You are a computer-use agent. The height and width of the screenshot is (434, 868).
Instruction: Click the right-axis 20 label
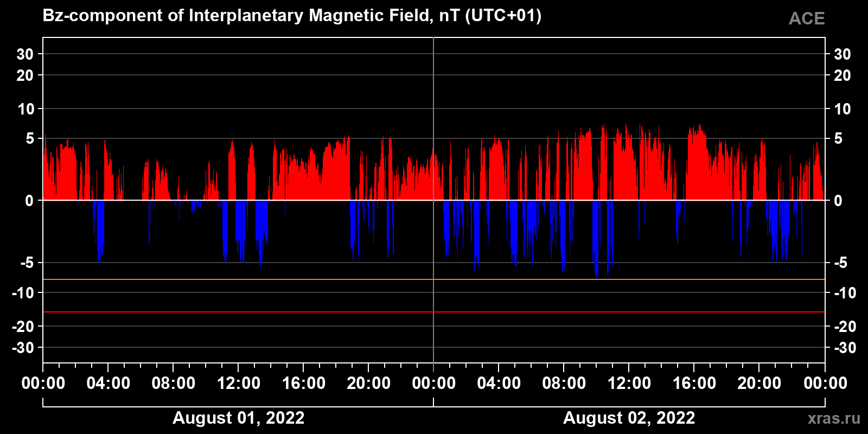click(x=842, y=75)
